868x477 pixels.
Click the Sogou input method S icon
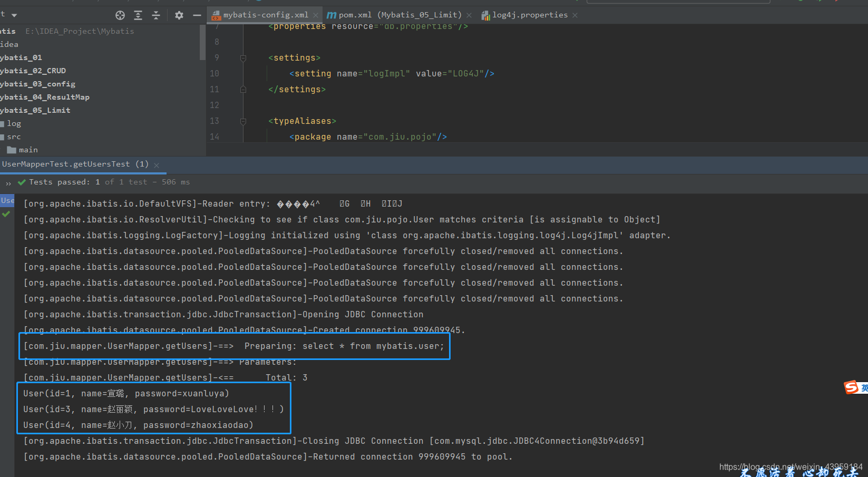point(851,387)
